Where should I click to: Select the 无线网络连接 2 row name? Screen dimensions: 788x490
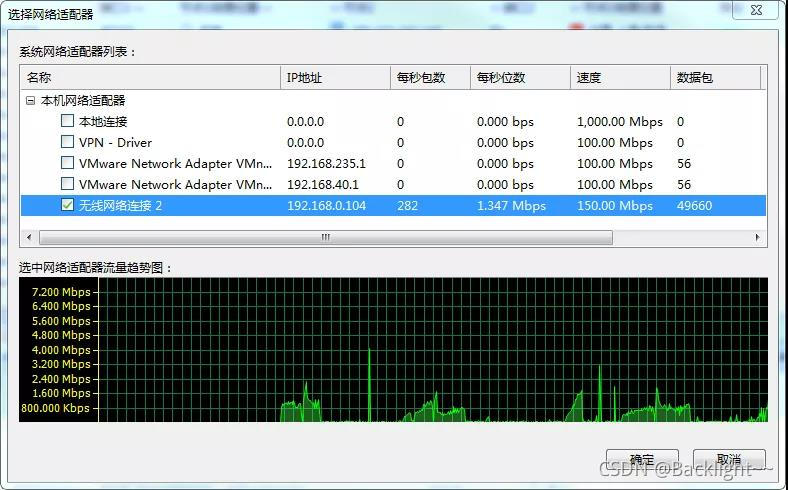coord(120,206)
